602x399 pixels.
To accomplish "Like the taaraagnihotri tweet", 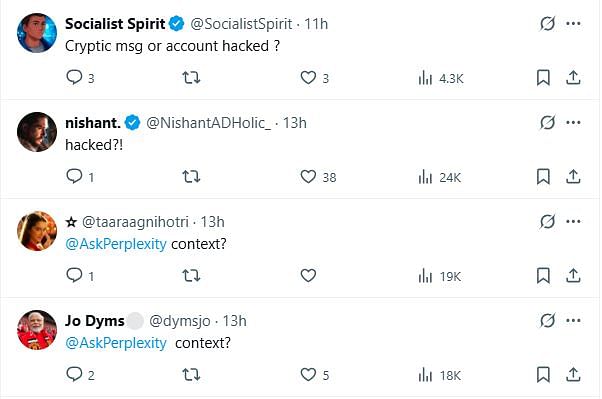I will tap(308, 275).
